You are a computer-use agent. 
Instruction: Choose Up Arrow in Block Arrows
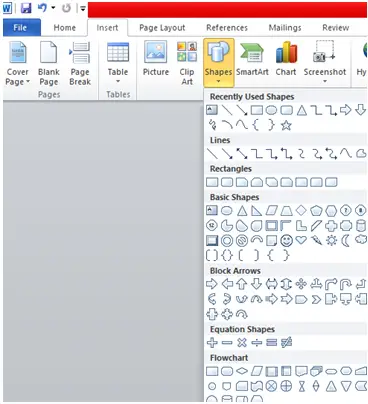pos(242,284)
